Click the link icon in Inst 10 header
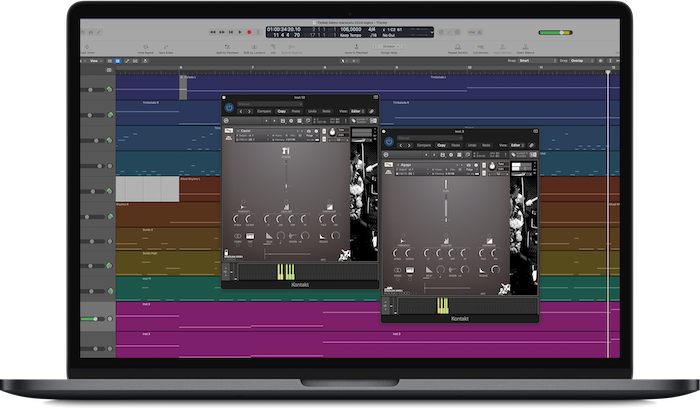The width and height of the screenshot is (700, 408). pyautogui.click(x=371, y=111)
